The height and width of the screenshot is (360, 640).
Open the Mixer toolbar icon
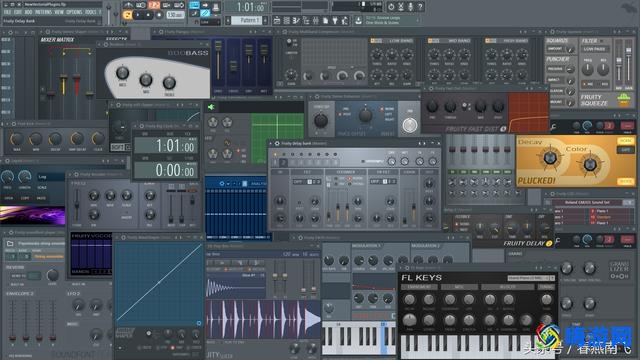pyautogui.click(x=315, y=20)
